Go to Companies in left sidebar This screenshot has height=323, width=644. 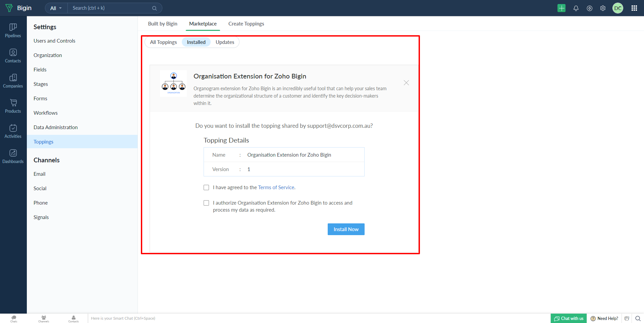(13, 81)
